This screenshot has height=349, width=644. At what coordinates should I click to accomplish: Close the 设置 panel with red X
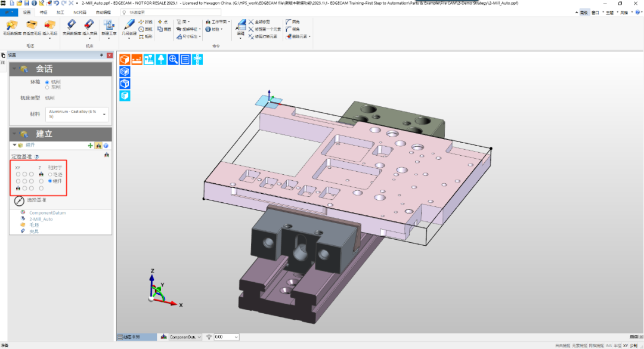pyautogui.click(x=109, y=55)
